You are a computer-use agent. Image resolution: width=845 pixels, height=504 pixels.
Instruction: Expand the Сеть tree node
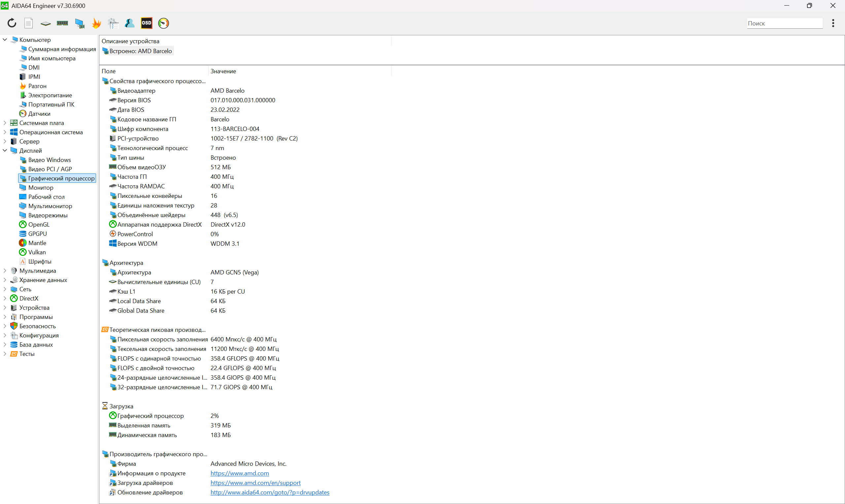[x=5, y=289]
